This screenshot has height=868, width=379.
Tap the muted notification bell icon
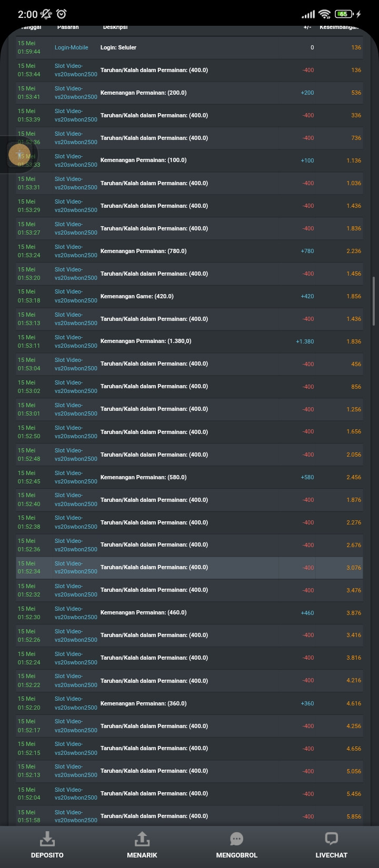click(46, 14)
